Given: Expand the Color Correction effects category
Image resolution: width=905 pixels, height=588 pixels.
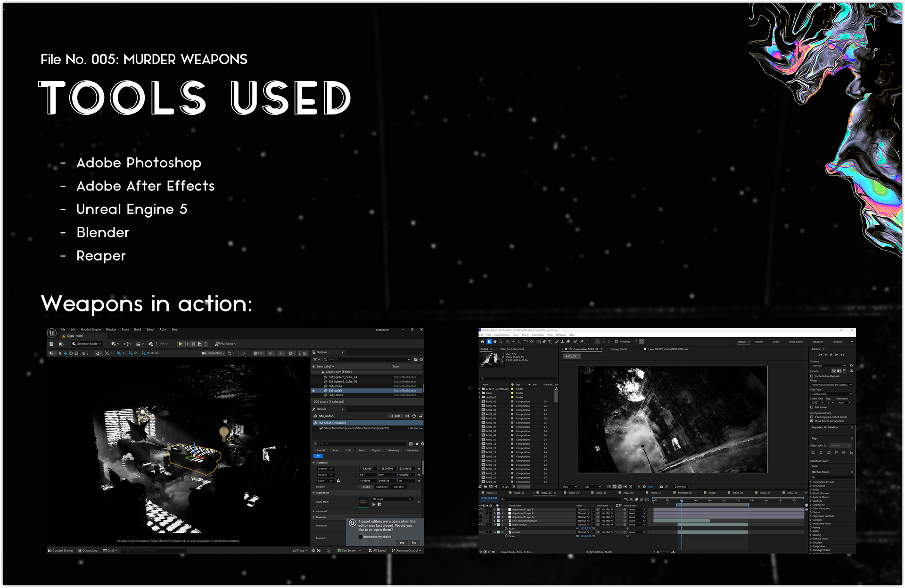Looking at the screenshot, I should [x=811, y=509].
